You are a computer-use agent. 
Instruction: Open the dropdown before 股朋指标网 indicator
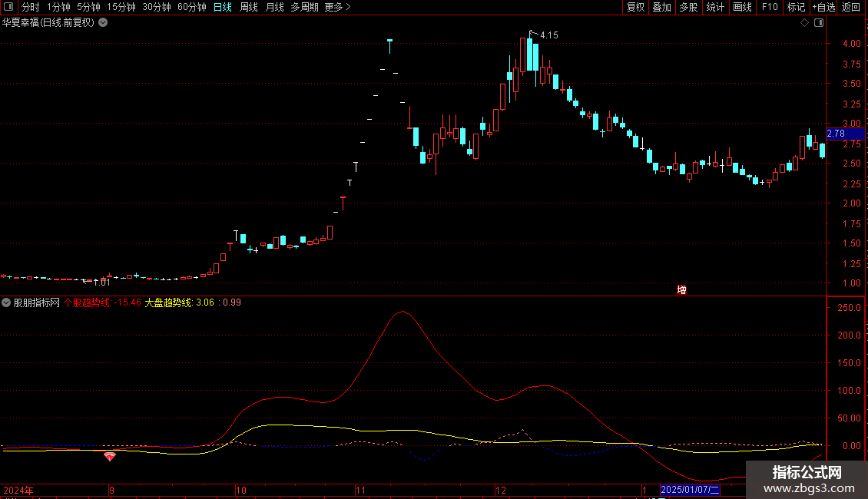tap(6, 302)
